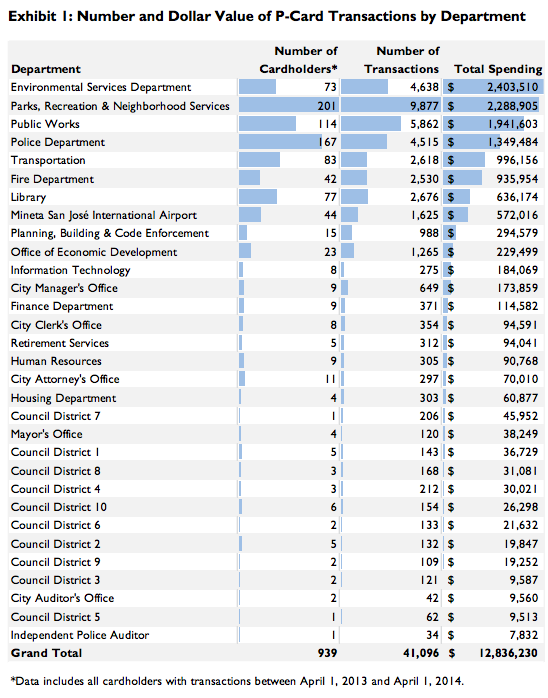
Task: Click the Public Works transactions value 5,862
Action: pos(424,124)
